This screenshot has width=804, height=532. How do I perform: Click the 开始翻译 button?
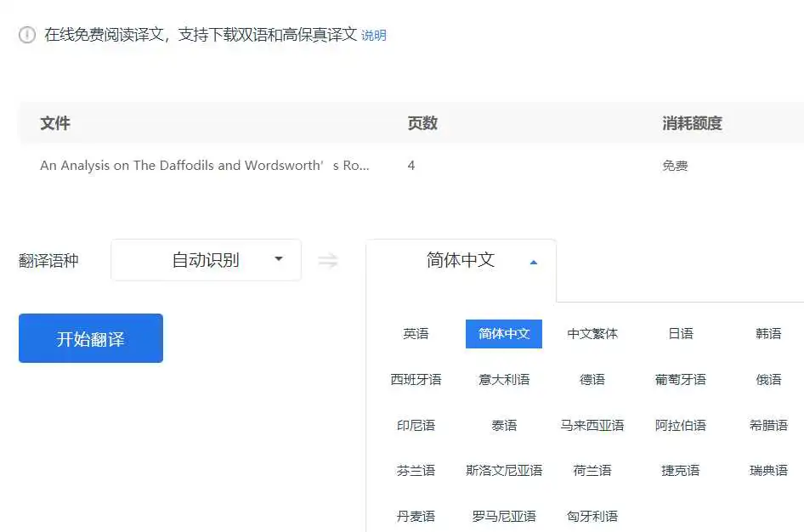(x=91, y=338)
